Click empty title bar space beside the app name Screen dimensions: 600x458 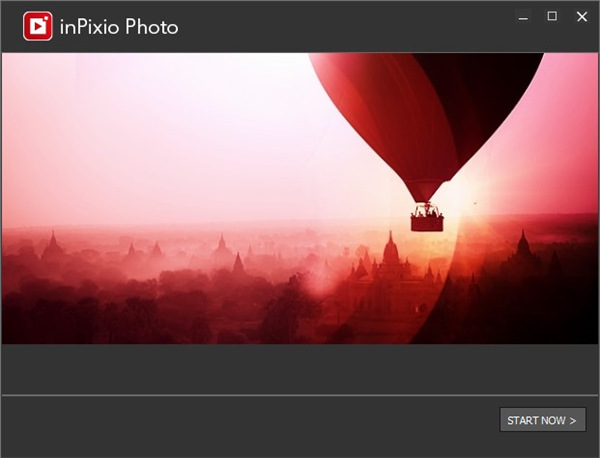pos(340,27)
